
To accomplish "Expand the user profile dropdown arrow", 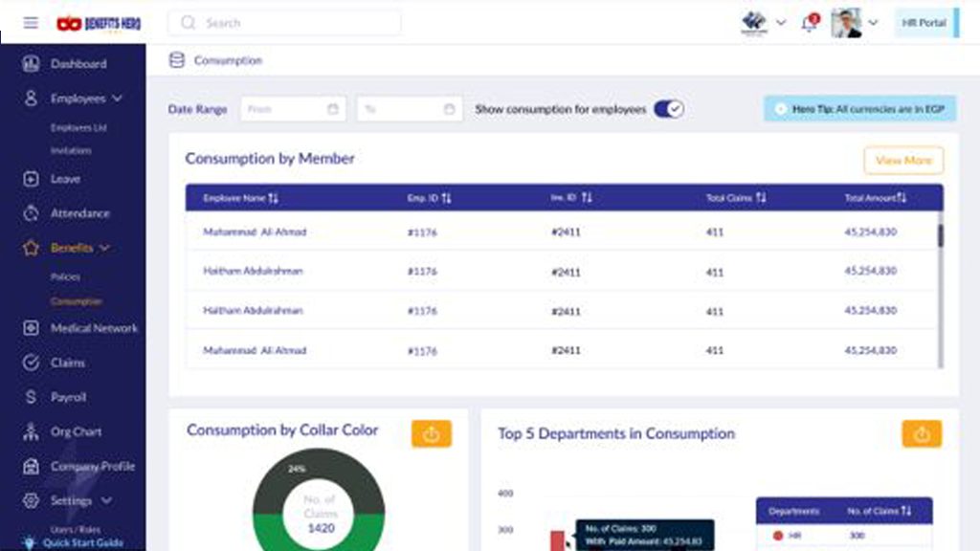I will 873,23.
